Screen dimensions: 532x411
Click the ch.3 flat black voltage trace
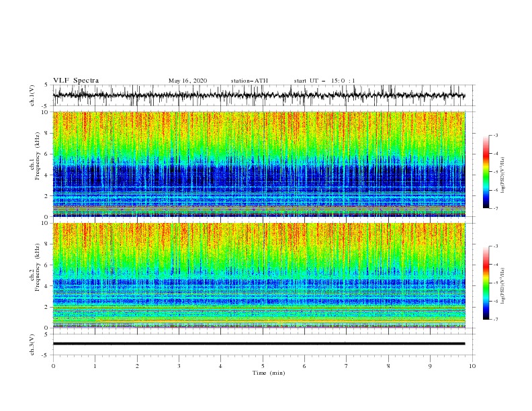coord(259,344)
